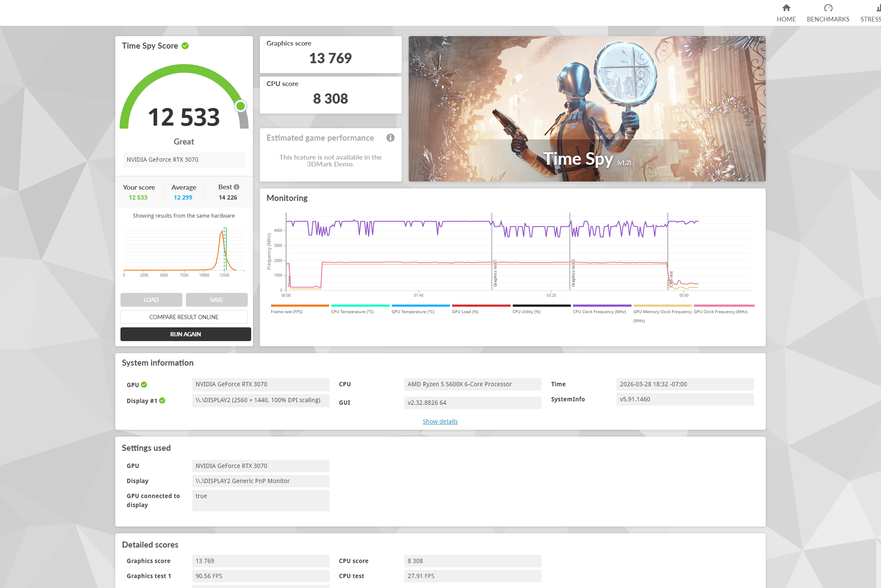881x588 pixels.
Task: Toggle the GPU Clock Frequency pink legend swatch
Action: [x=724, y=305]
